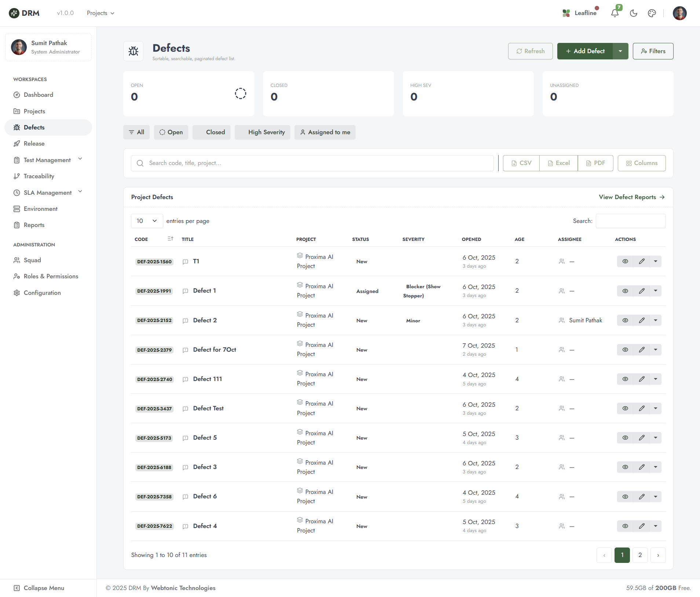This screenshot has height=597, width=700.
Task: Open the theme palette picker
Action: click(652, 13)
